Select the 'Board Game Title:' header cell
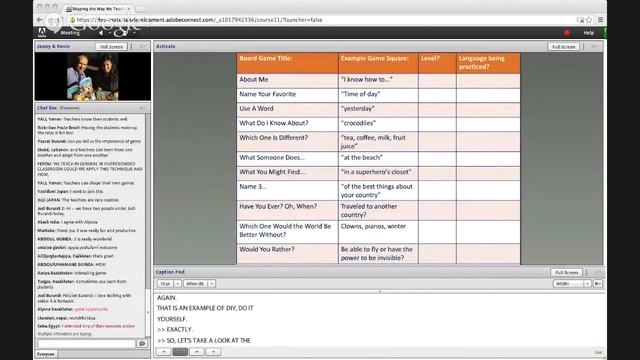Screen dimensions: 640x360 click(287, 63)
